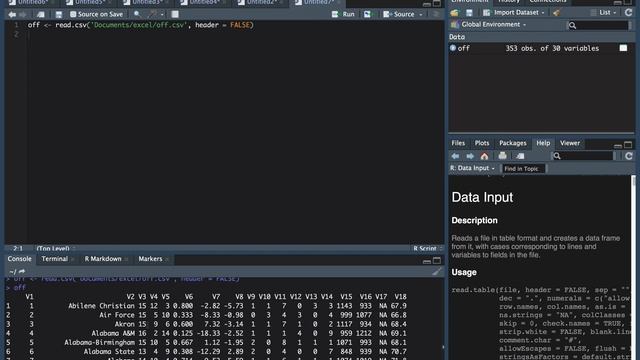Open the History tab

point(509,2)
